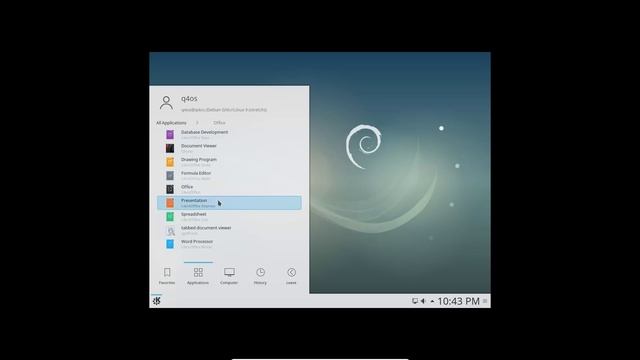Launch Spreadsheet via its green icon
640x360 pixels.
[x=170, y=217]
